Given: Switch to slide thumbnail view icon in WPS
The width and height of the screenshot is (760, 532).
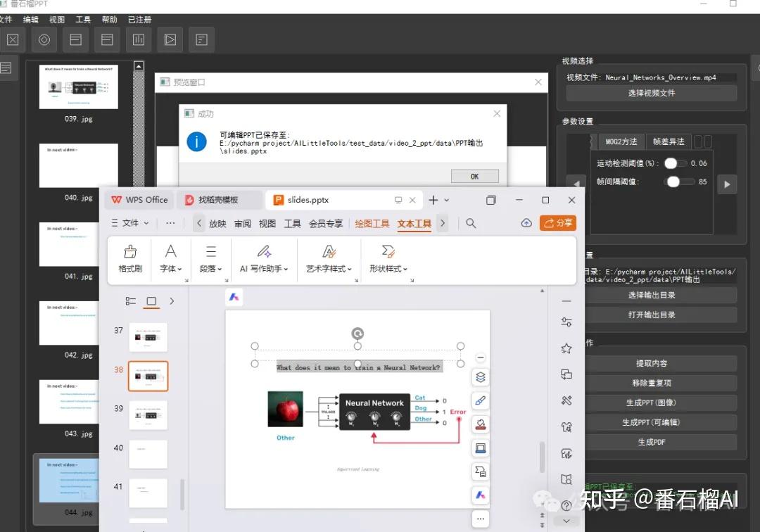Looking at the screenshot, I should click(x=152, y=301).
